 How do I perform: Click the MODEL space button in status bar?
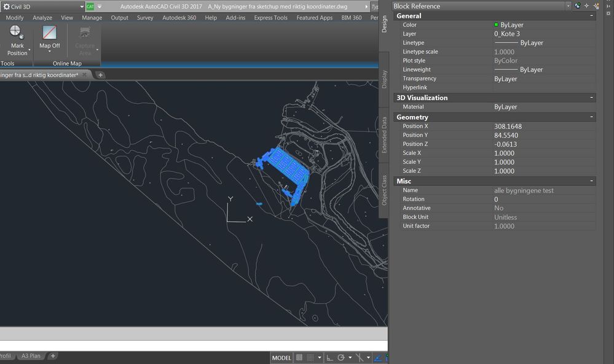[281, 358]
